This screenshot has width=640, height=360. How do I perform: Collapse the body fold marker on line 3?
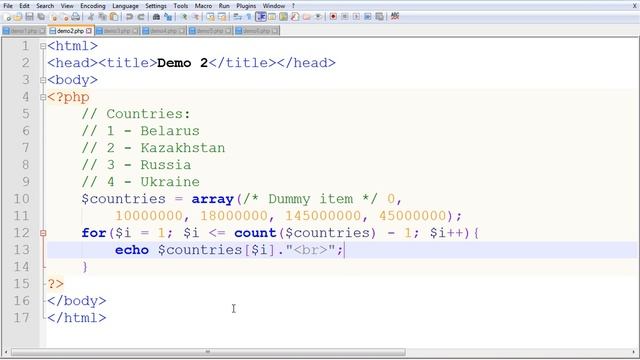(43, 80)
